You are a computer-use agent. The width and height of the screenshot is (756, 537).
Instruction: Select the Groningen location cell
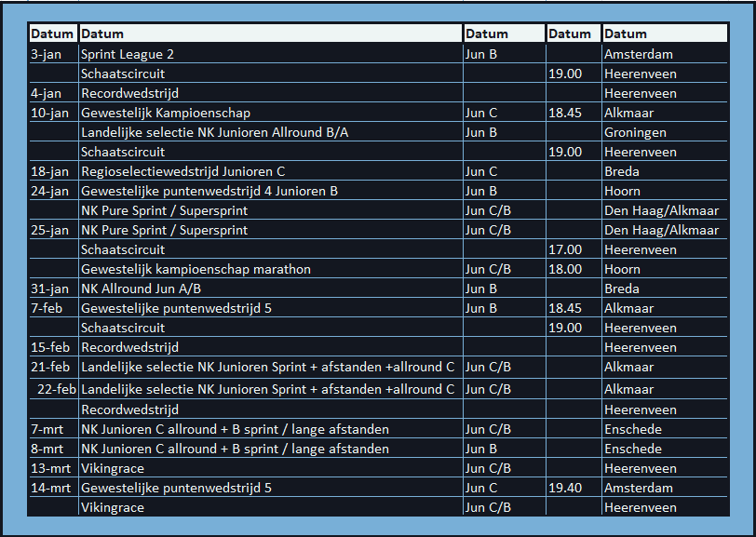coord(635,132)
